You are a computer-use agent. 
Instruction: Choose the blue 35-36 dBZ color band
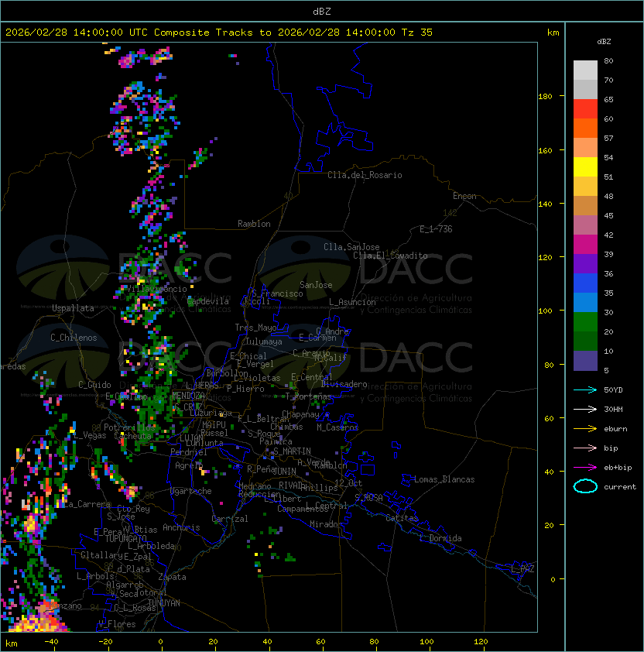point(585,283)
